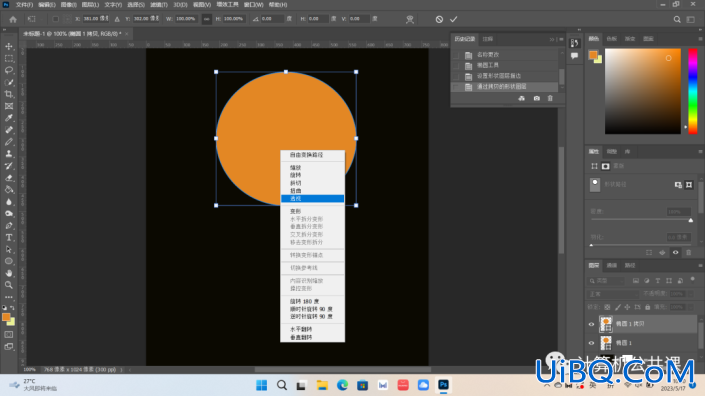This screenshot has height=396, width=705.
Task: Toggle the link width and height chain icon
Action: click(206, 19)
